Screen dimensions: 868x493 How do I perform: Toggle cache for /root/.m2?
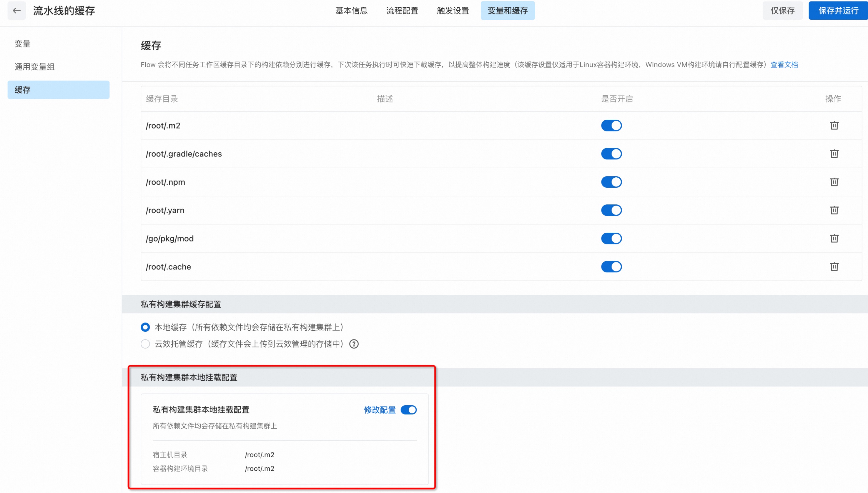[611, 126]
